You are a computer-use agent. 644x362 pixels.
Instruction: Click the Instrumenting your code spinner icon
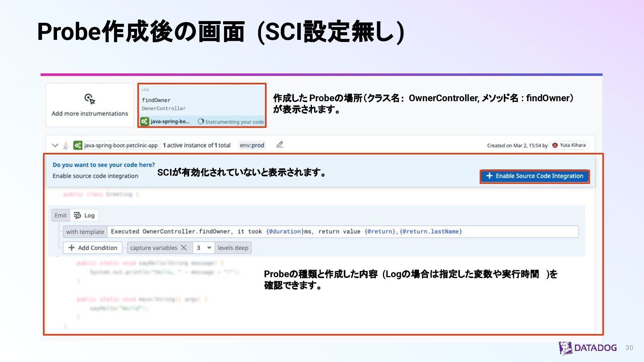(x=201, y=121)
